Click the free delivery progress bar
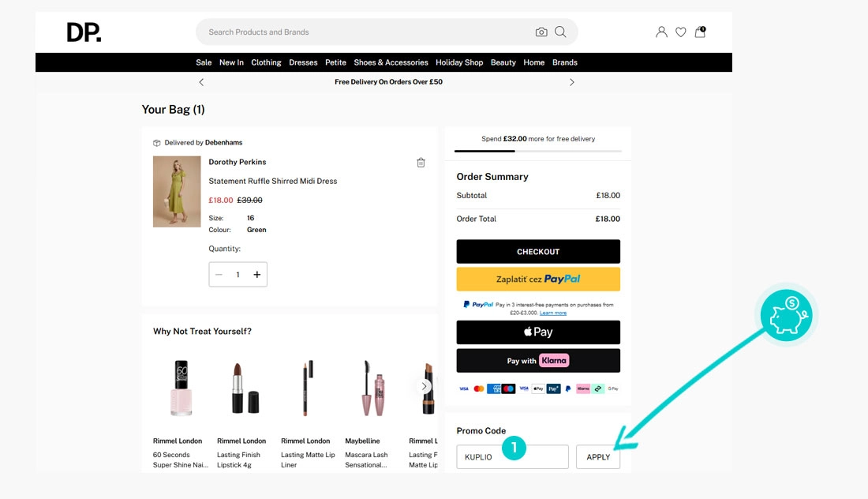868x499 pixels. tap(538, 151)
